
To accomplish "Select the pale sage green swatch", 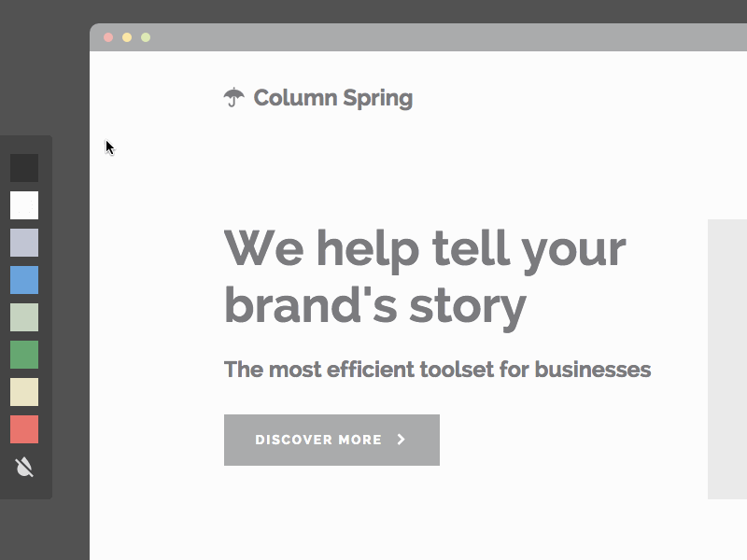I will (24, 317).
